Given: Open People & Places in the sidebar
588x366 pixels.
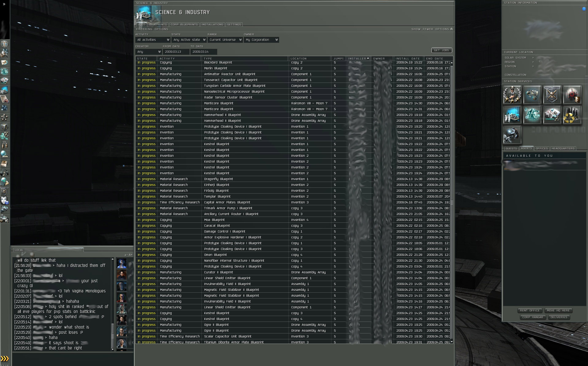Looking at the screenshot, I should tap(4, 53).
